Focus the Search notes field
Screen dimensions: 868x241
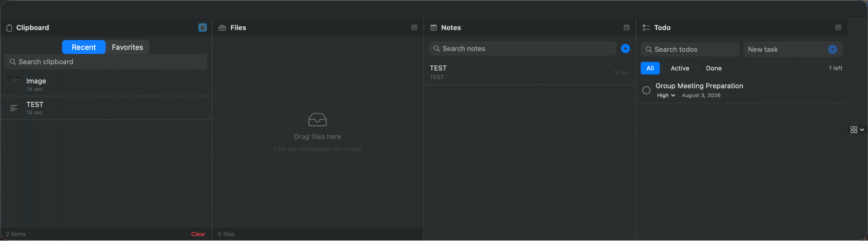(x=522, y=49)
